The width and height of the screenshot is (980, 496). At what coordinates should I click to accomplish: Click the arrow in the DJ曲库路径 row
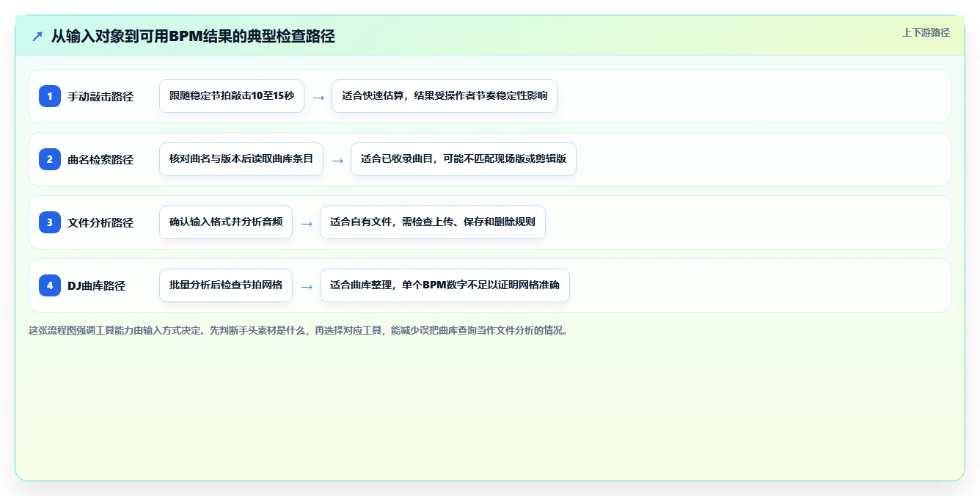pos(307,286)
